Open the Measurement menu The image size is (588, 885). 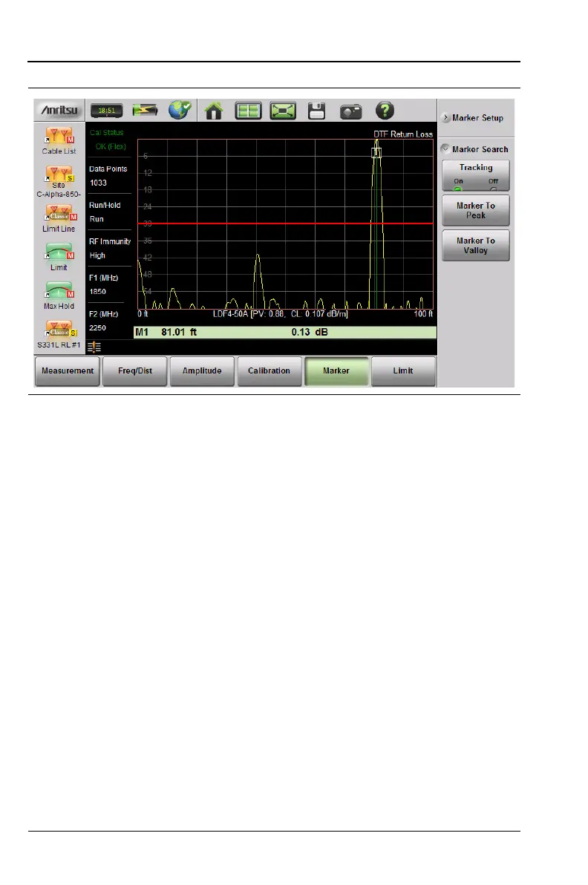tap(68, 370)
